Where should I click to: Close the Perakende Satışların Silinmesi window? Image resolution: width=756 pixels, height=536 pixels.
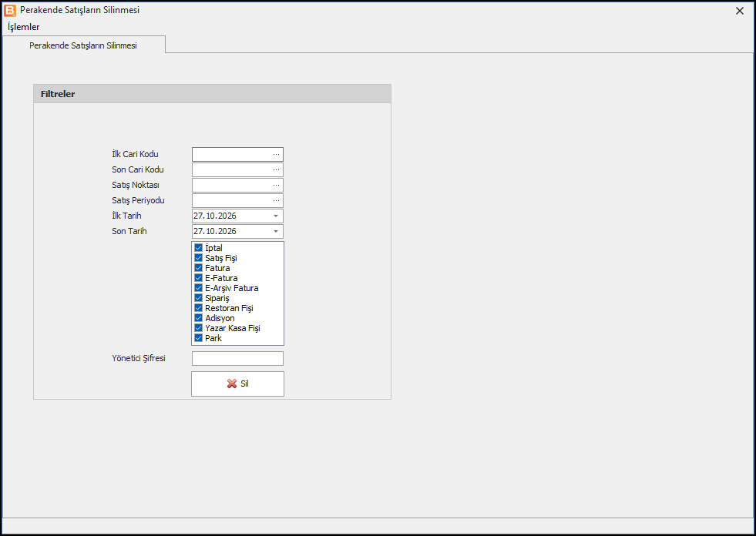click(x=740, y=11)
